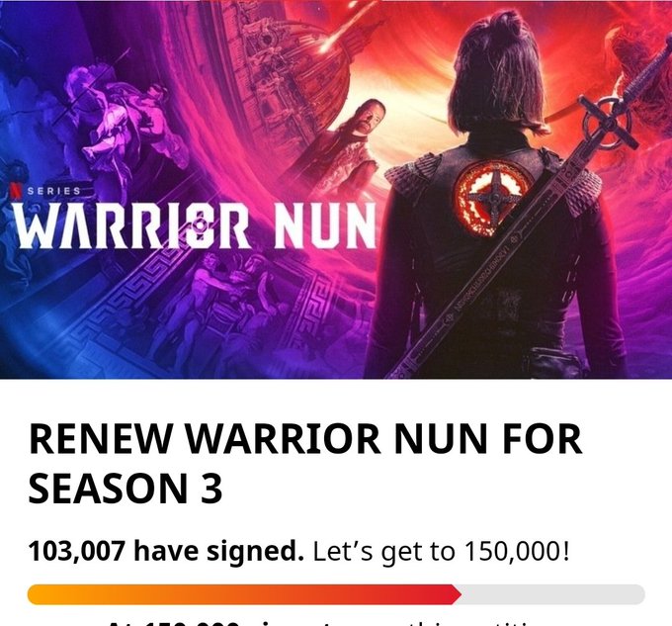Open the RENEW WARRIOR NUN FOR SEASON 3 heading
The width and height of the screenshot is (672, 626).
pos(305,464)
